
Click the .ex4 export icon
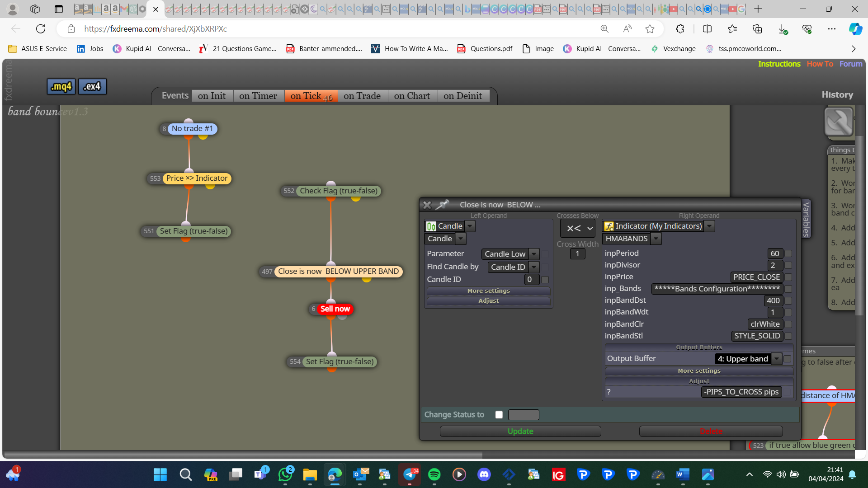(x=92, y=87)
